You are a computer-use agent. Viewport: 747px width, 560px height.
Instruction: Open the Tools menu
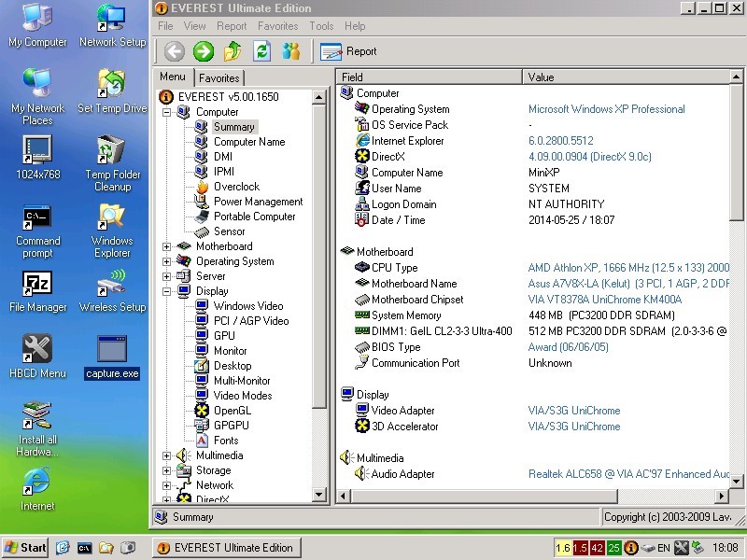point(321,26)
